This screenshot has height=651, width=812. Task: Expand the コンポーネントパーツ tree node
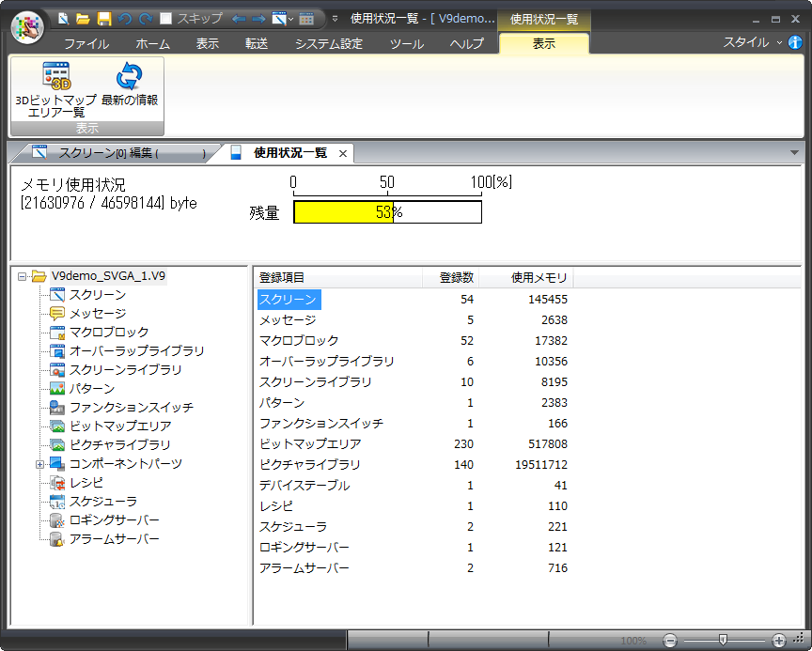pyautogui.click(x=40, y=464)
